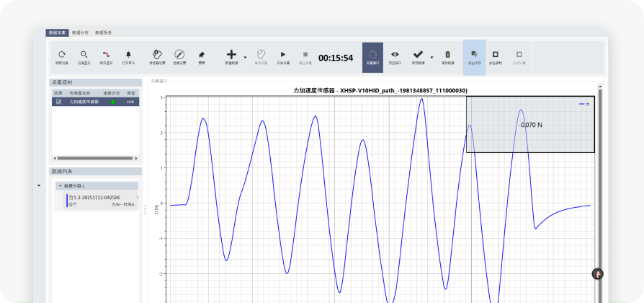The image size is (644, 303).
Task: Toggle the eye icon for the preview window
Action: coord(395,54)
